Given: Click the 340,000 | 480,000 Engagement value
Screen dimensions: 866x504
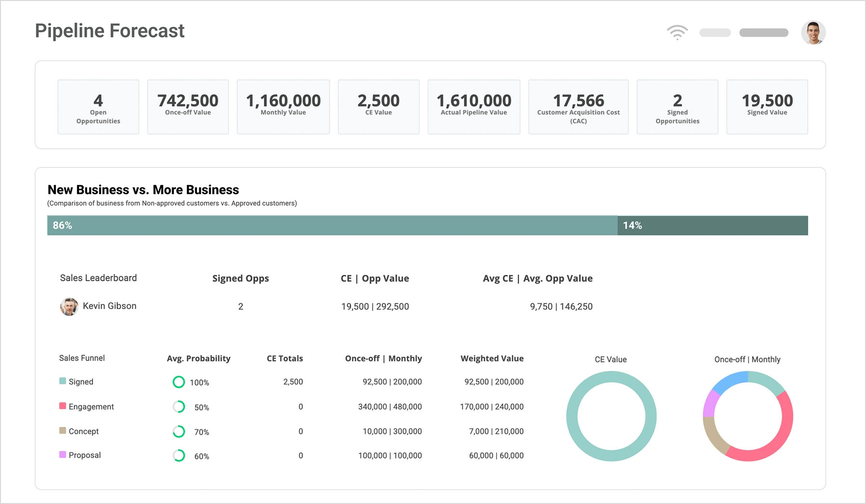Looking at the screenshot, I should point(390,407).
